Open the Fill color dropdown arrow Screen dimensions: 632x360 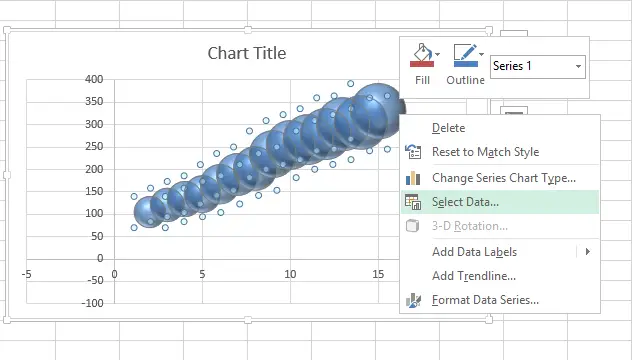click(x=438, y=54)
